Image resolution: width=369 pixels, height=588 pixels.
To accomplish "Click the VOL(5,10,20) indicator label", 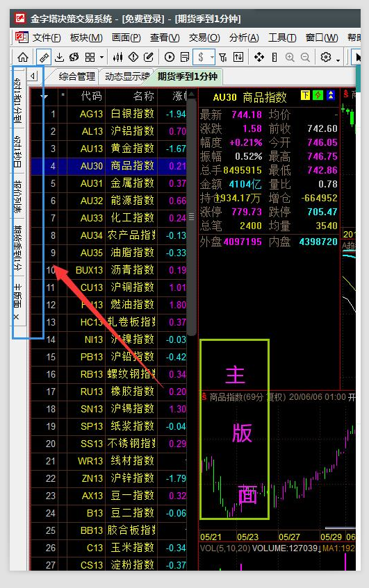I will pos(225,548).
